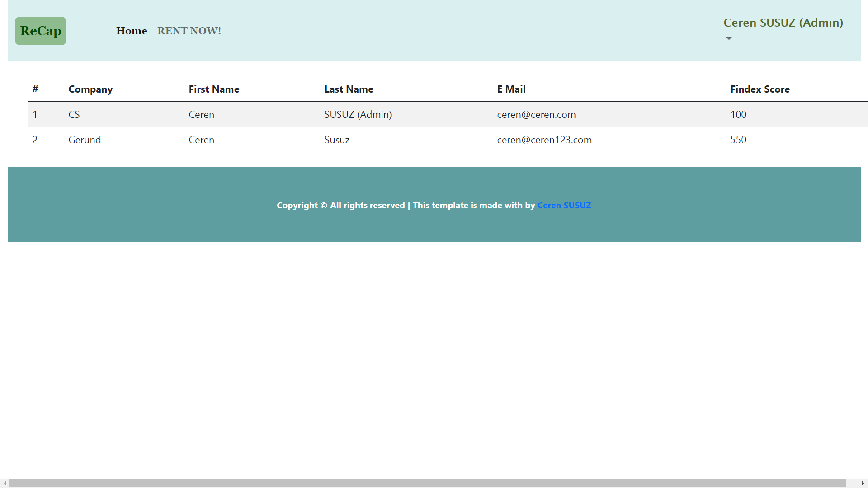This screenshot has height=488, width=868.
Task: Click the Findex score 550 cell
Action: point(738,140)
